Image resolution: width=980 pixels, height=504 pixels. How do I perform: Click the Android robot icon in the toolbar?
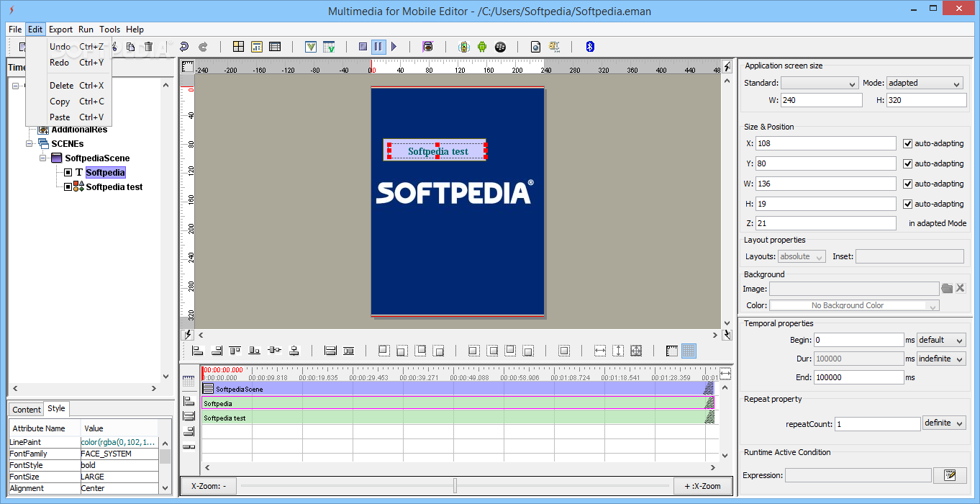point(482,47)
